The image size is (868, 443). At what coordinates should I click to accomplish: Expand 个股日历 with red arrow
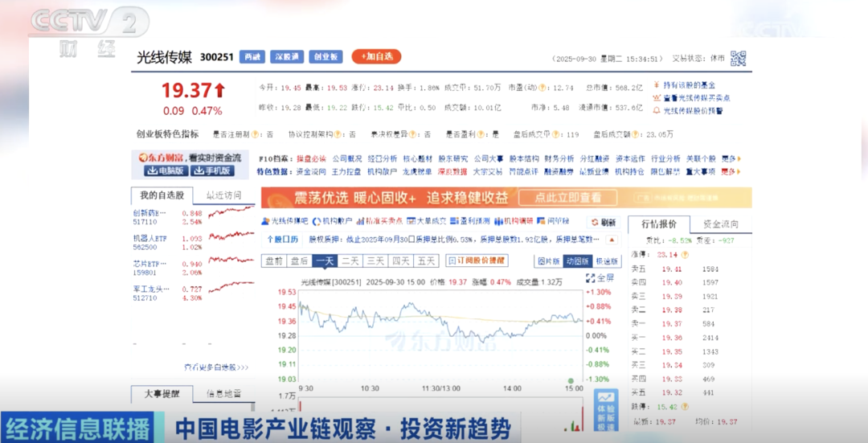click(x=612, y=240)
